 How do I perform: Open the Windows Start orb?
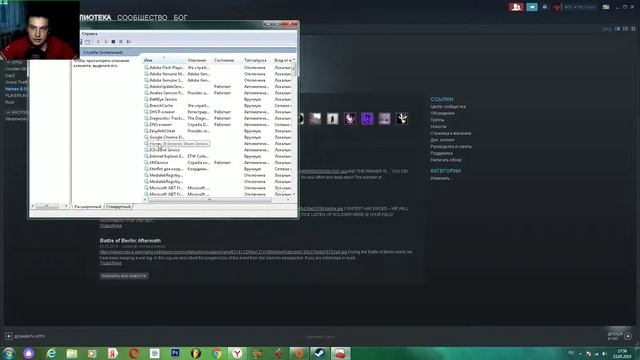point(9,353)
